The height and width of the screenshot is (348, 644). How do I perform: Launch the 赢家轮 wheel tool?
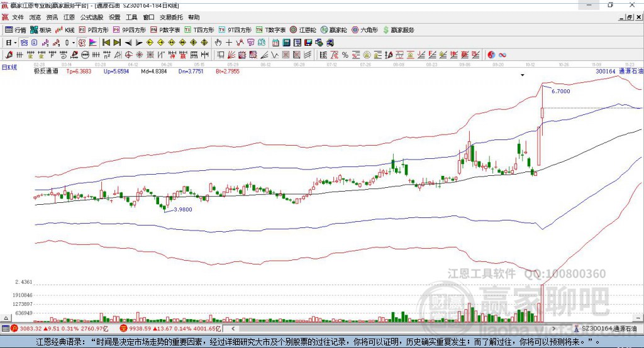tap(334, 30)
